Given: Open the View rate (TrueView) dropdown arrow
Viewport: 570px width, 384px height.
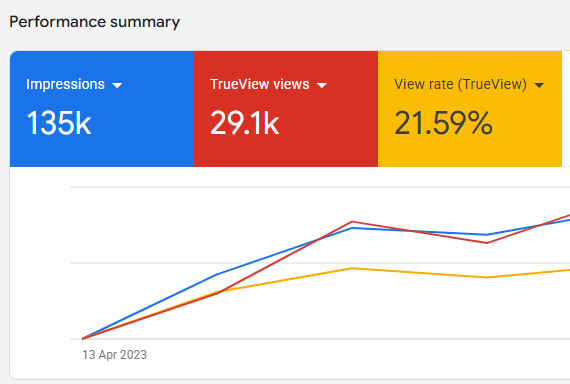Looking at the screenshot, I should 539,85.
